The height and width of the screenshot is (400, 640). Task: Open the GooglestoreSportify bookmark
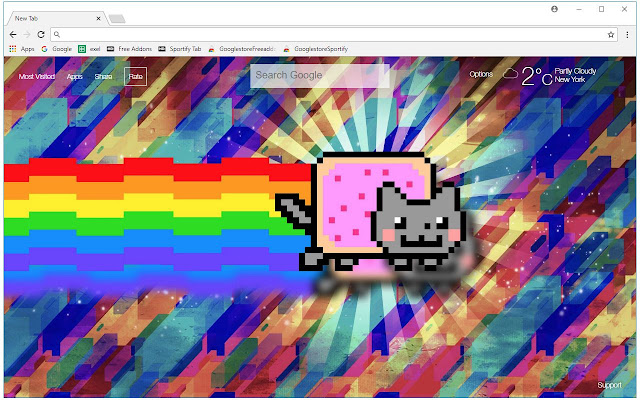[x=316, y=49]
